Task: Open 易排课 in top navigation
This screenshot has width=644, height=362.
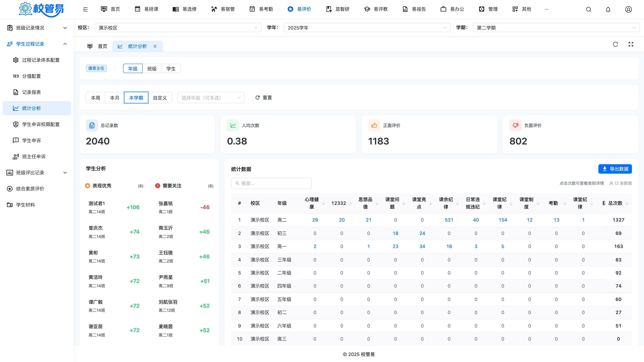Action: (147, 9)
